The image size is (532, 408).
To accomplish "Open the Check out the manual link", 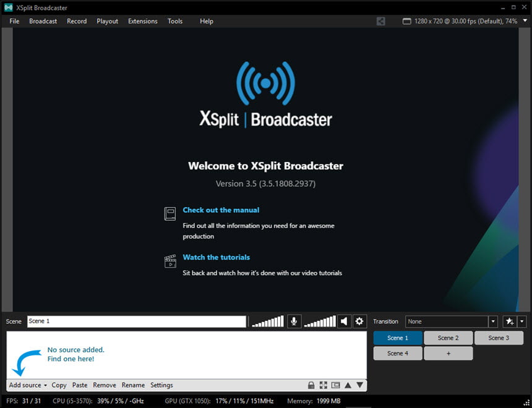I will (221, 210).
